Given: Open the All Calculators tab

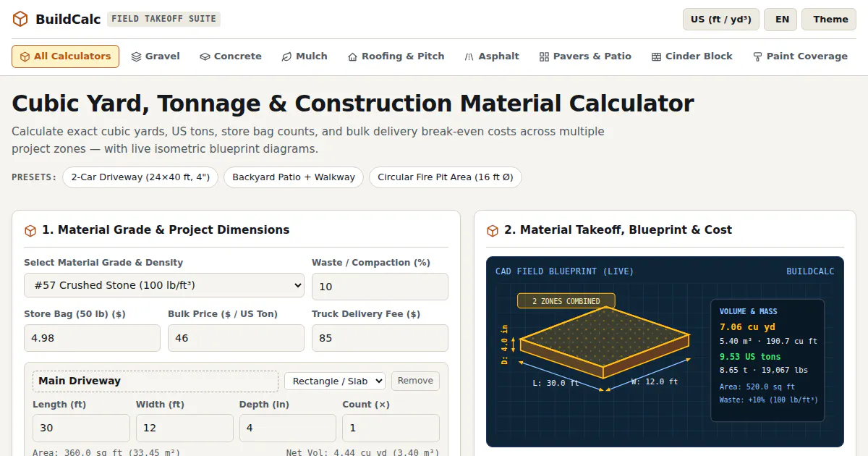Looking at the screenshot, I should pos(65,56).
